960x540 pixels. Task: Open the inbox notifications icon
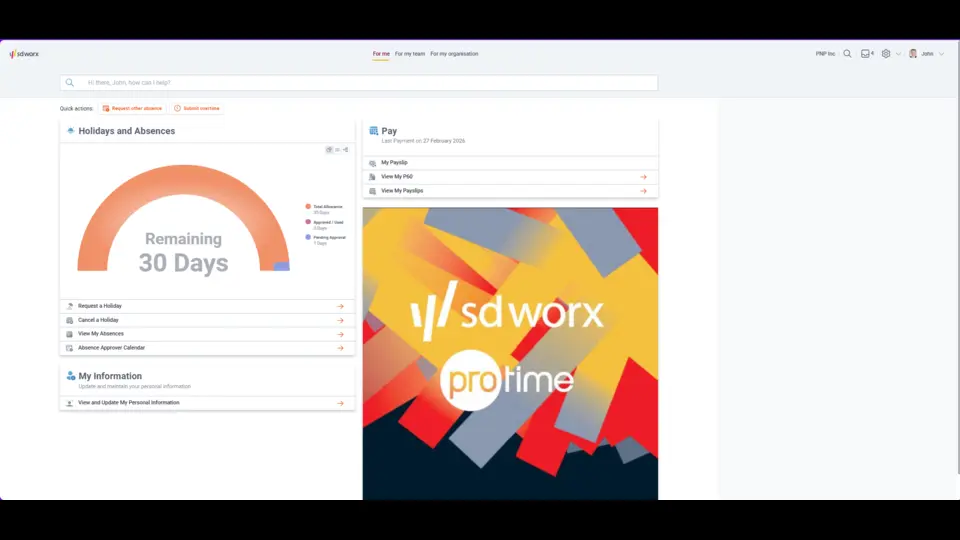[866, 54]
